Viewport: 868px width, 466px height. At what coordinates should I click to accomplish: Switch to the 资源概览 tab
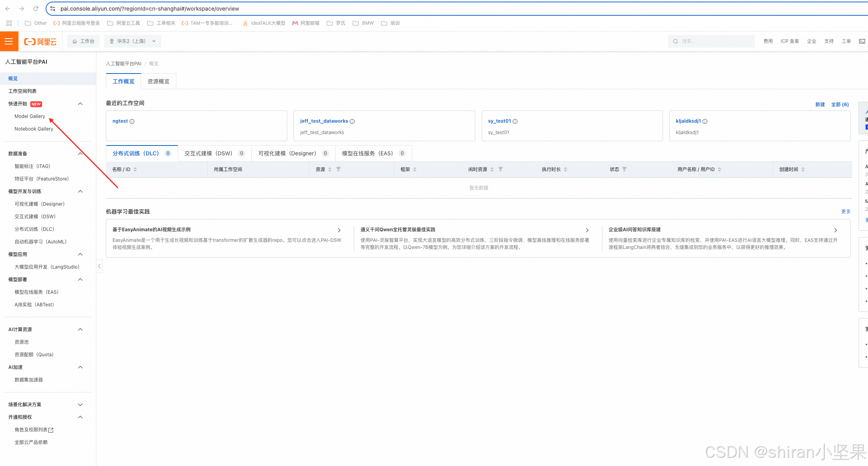[x=158, y=81]
